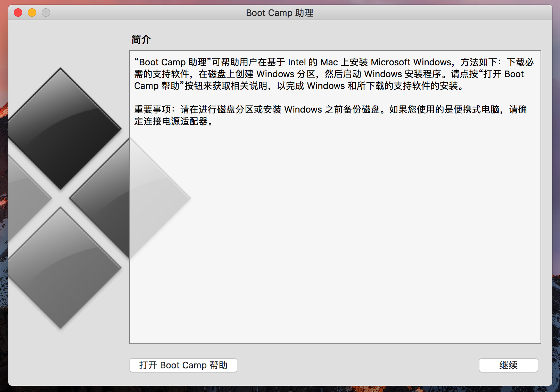Click the blank area between the two bottom buttons
Viewport: 560px width, 392px height.
[x=358, y=365]
